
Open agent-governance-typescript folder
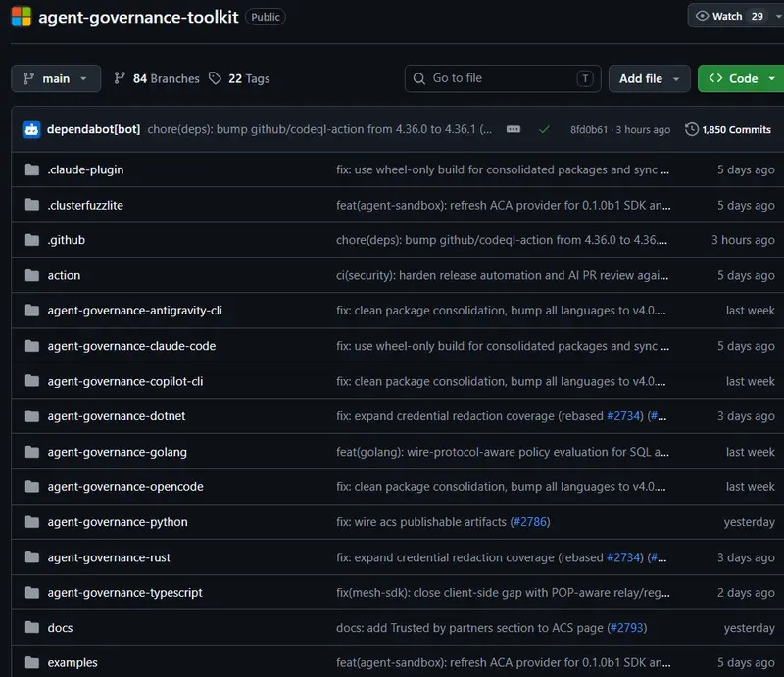click(x=125, y=593)
